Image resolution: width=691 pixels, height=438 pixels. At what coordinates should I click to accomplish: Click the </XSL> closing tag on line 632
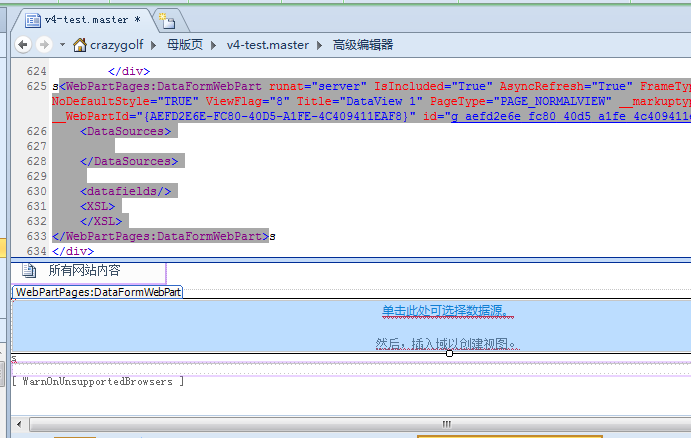tap(101, 221)
